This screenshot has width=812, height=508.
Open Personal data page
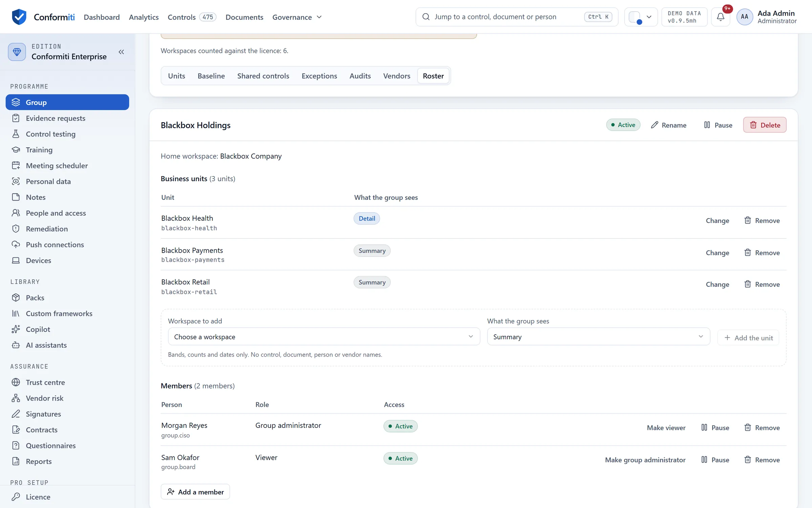pos(67,181)
